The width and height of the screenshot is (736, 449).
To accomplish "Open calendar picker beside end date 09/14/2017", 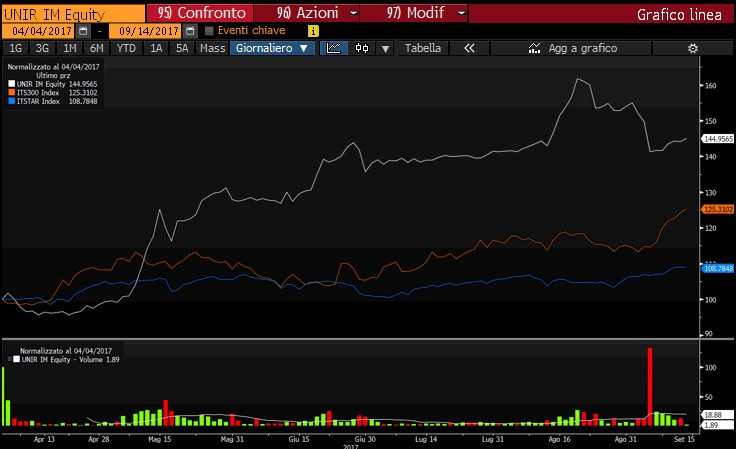I will coord(190,31).
